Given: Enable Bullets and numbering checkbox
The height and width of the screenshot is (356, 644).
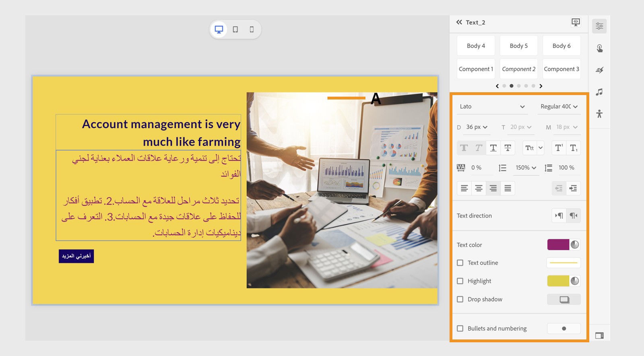Looking at the screenshot, I should pos(460,328).
